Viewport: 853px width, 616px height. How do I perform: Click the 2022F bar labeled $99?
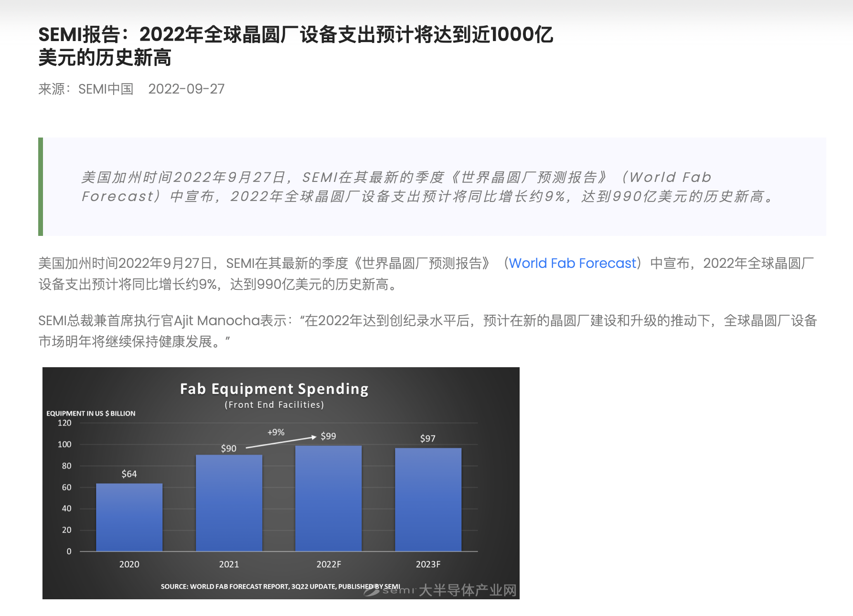pos(329,498)
